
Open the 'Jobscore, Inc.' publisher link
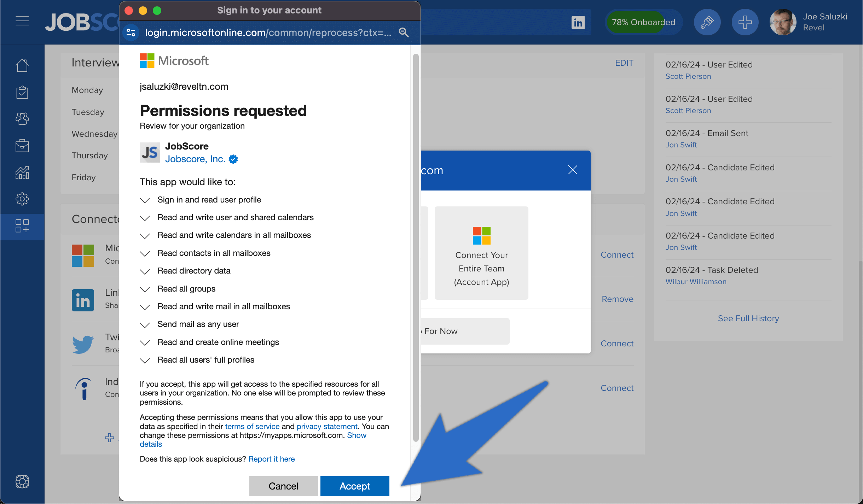pos(195,159)
